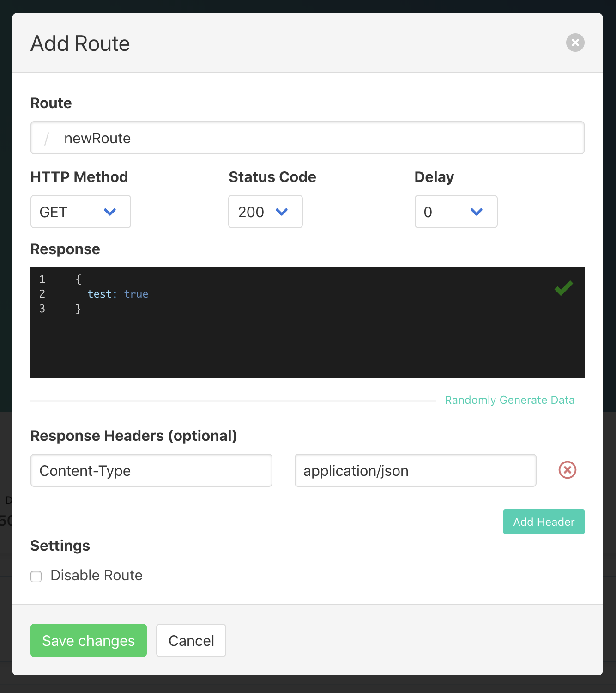Click the "true" value in response editor
Screen dimensions: 616x693
pyautogui.click(x=136, y=294)
